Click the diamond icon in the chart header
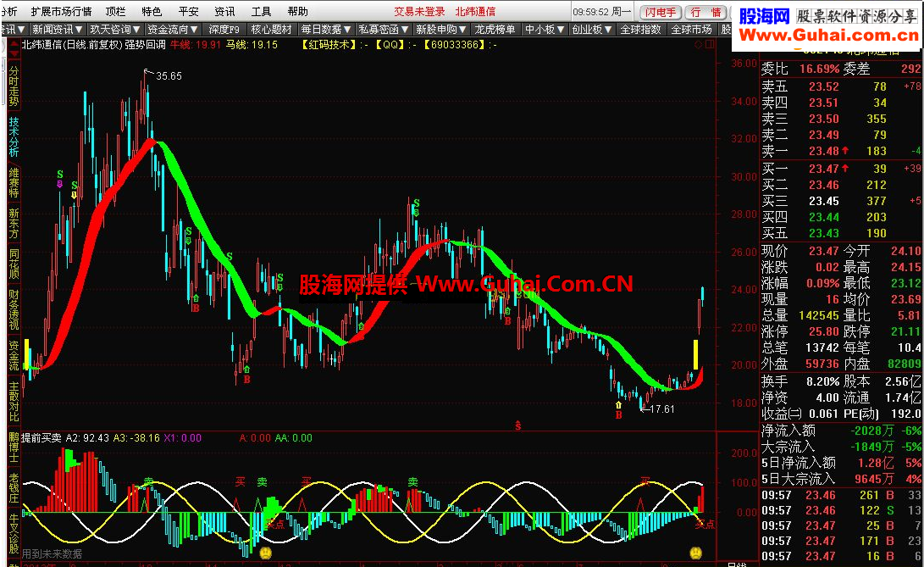 699,44
